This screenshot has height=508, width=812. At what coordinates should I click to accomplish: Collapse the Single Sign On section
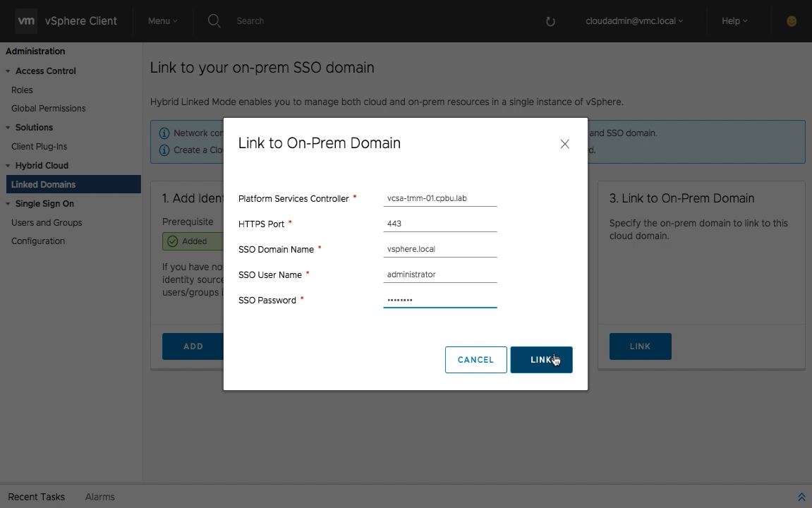[x=8, y=204]
